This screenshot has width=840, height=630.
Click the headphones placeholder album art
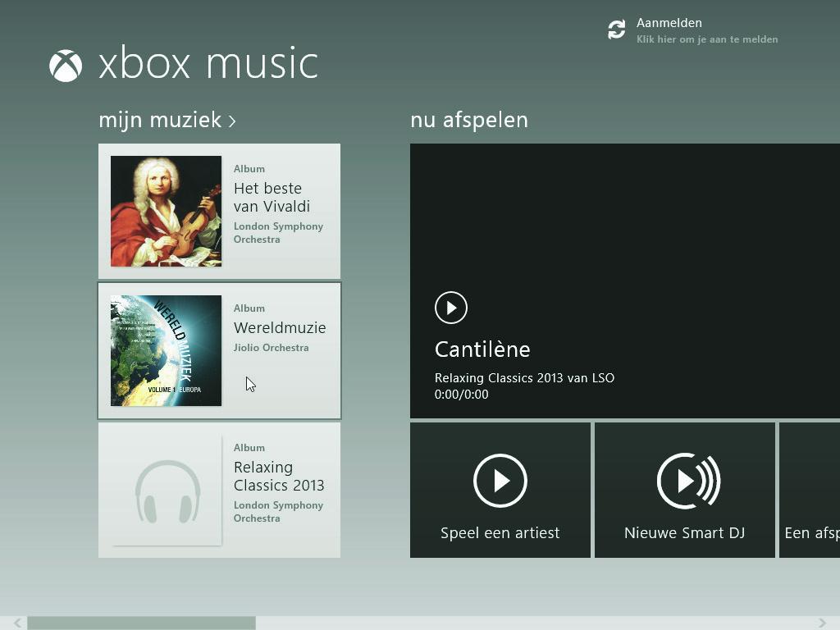click(166, 491)
